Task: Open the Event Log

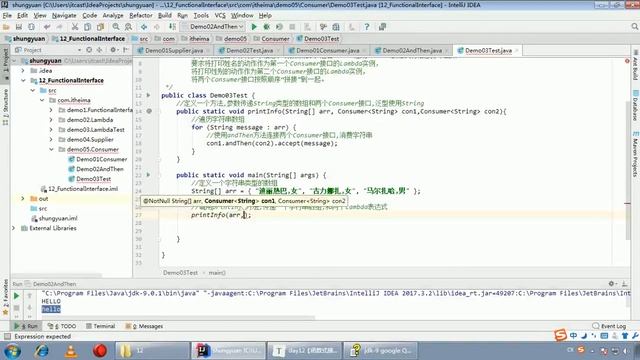Action: 609,326
